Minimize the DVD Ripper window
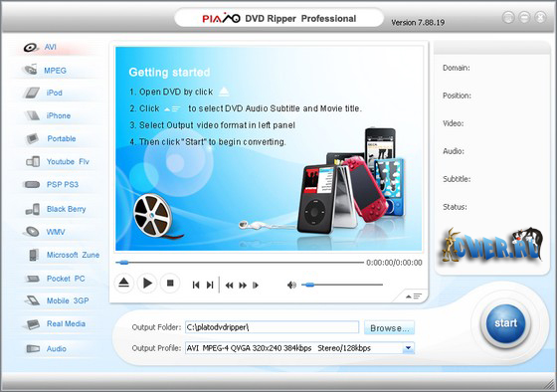Viewport: 557px width, 392px height. click(x=524, y=17)
